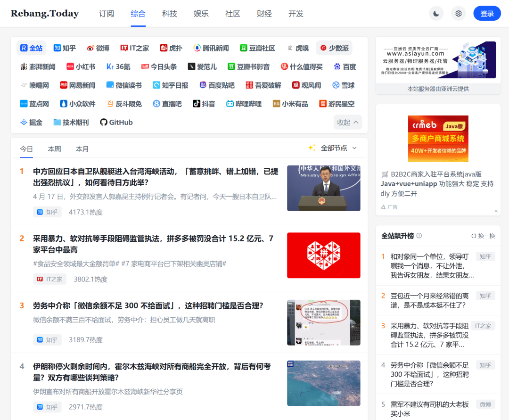Screen dimensions: 509x420
Task: Select the GitHub source icon
Action: [116, 122]
